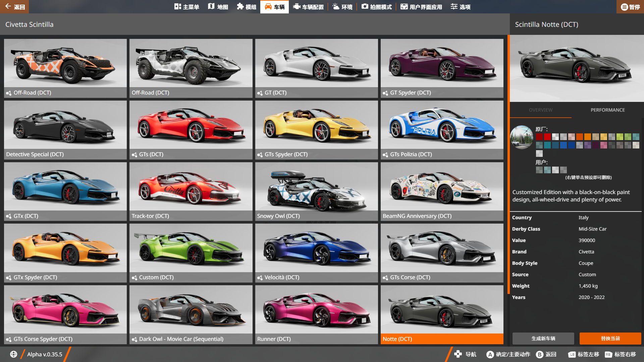Click the globe icon beside Alpha version
Image resolution: width=644 pixels, height=362 pixels.
click(x=13, y=354)
